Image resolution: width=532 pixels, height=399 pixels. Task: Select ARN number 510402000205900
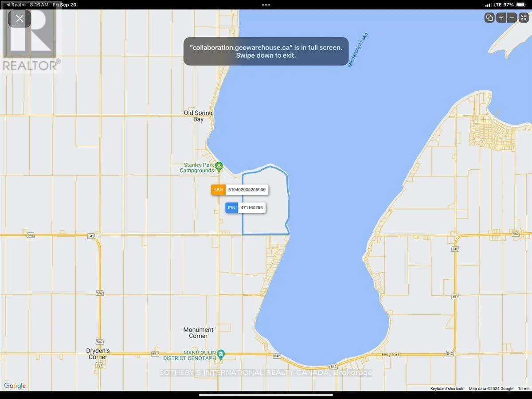tap(246, 190)
